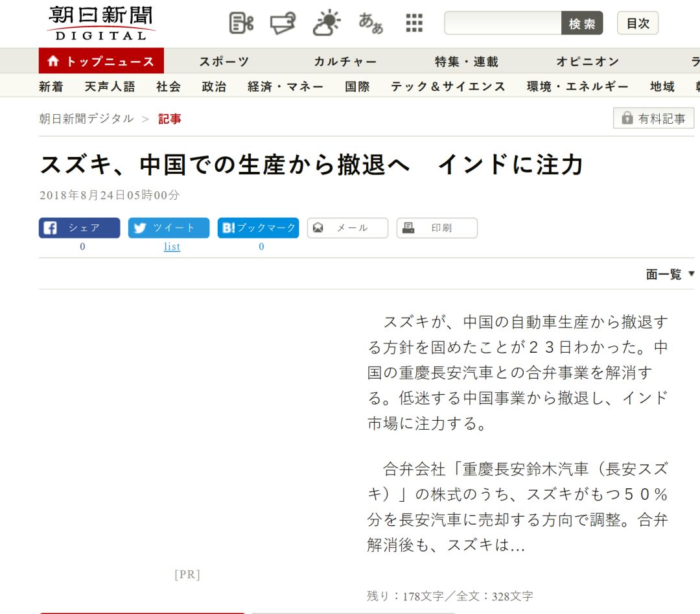Click the bookmark count 0
Viewport: 700px width, 614px height.
click(x=261, y=246)
